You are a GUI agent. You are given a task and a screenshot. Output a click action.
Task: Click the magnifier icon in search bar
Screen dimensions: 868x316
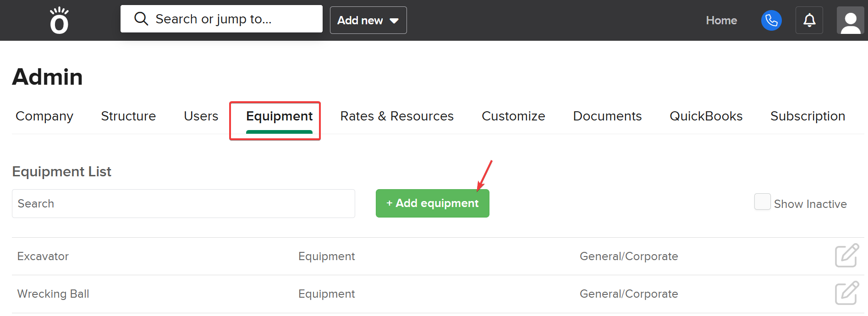pyautogui.click(x=141, y=19)
